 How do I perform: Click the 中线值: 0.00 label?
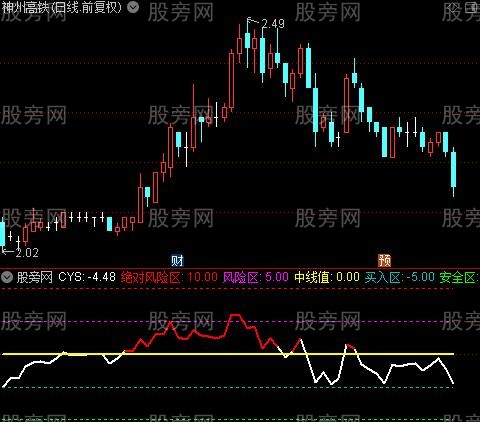point(327,277)
